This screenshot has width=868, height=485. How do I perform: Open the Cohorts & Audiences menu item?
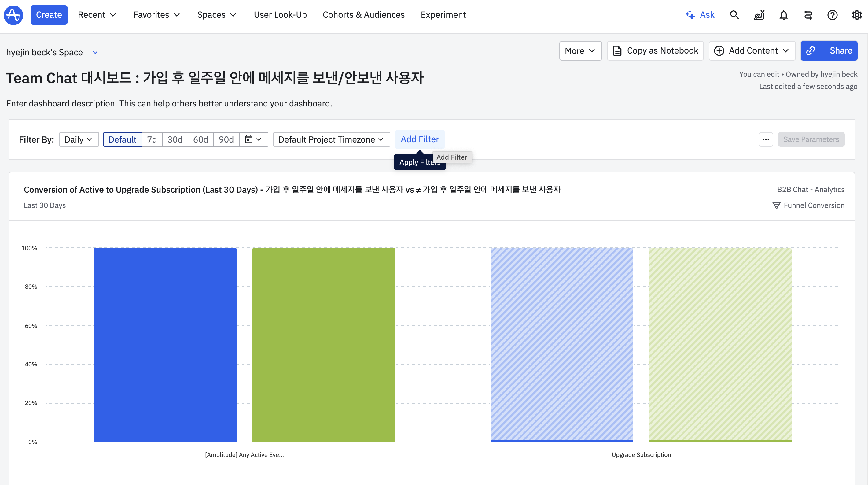[x=364, y=15]
